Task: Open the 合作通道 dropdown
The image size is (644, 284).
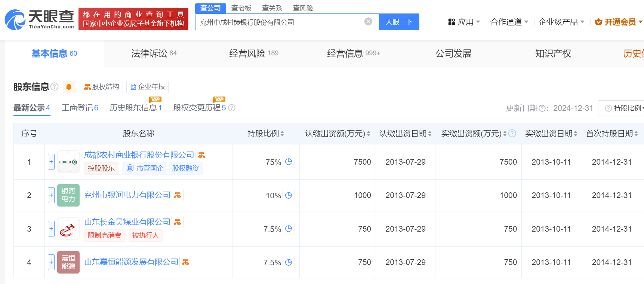Action: point(509,22)
